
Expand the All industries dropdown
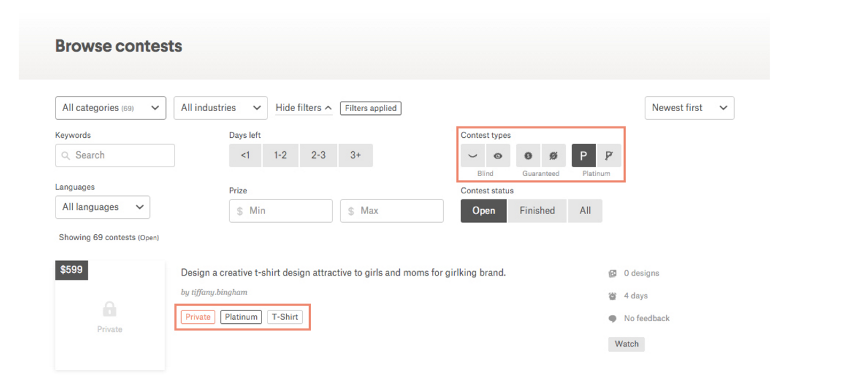[x=220, y=108]
